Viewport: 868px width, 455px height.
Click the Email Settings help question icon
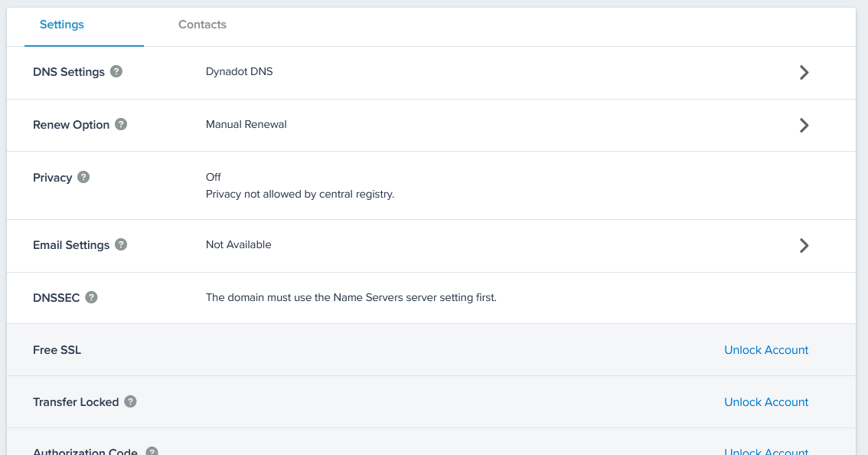tap(121, 244)
